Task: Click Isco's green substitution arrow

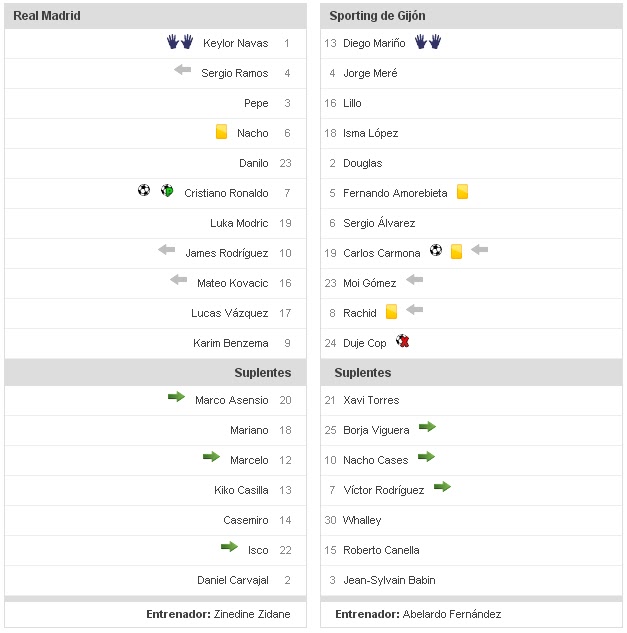Action: tap(229, 548)
